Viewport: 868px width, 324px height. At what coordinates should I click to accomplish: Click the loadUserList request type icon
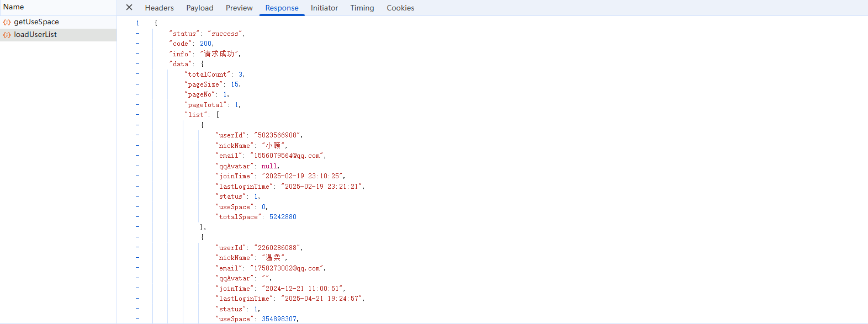point(7,35)
